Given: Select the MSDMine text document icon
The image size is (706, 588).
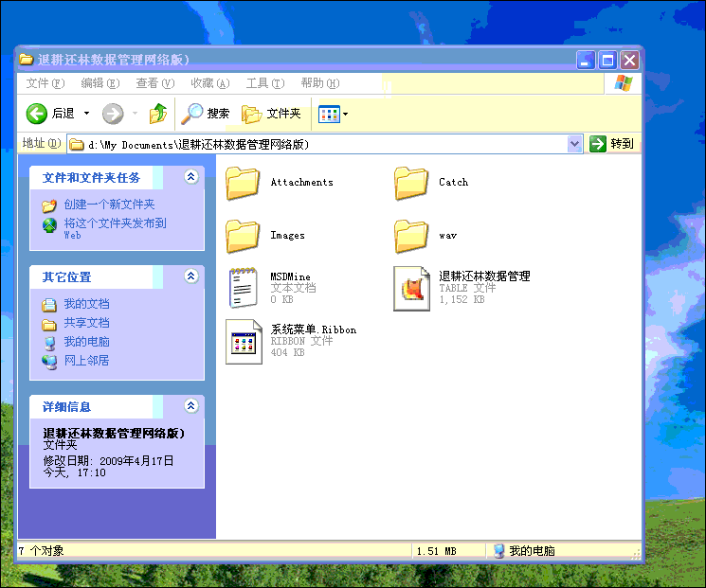Looking at the screenshot, I should click(244, 288).
